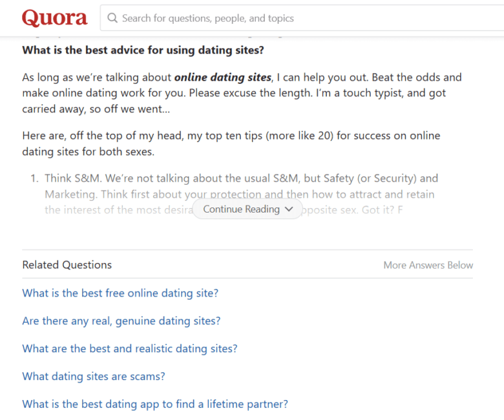Open 'Are there any real, genuine dating sites?'
The height and width of the screenshot is (420, 504).
coord(121,320)
